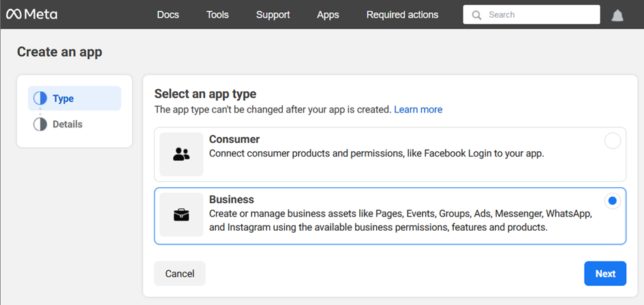Click the Consumer people icon
The height and width of the screenshot is (305, 644).
coord(181,155)
